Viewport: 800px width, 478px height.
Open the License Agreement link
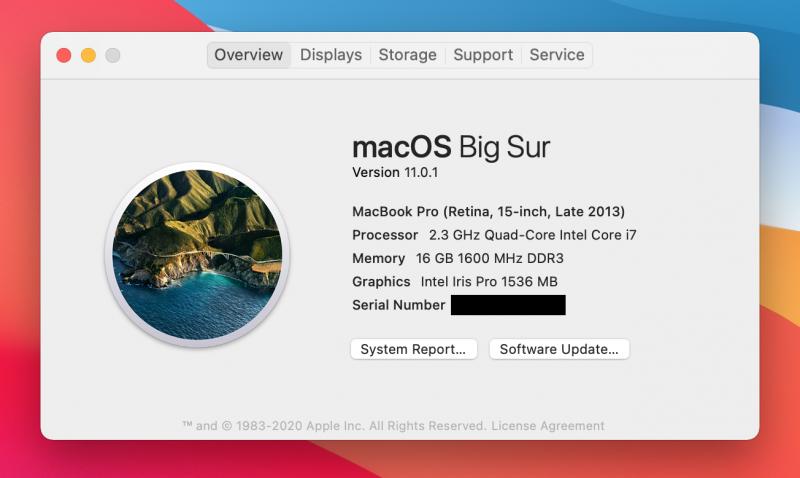[x=548, y=426]
